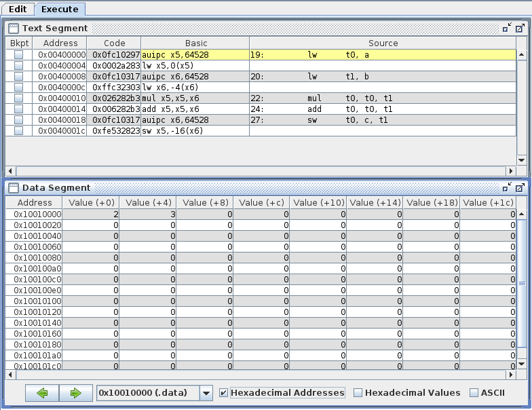Select data cell with value 2
Screen dimensions: 532x410
coord(91,215)
